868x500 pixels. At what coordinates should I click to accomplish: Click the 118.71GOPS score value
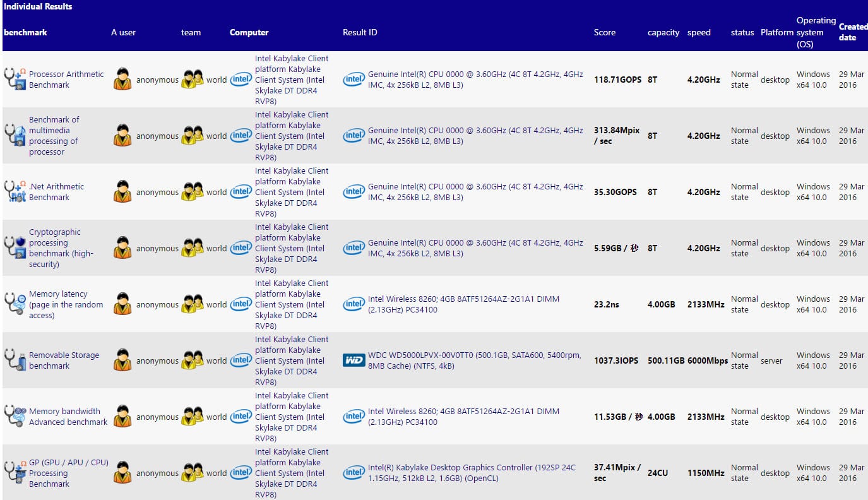pyautogui.click(x=617, y=80)
